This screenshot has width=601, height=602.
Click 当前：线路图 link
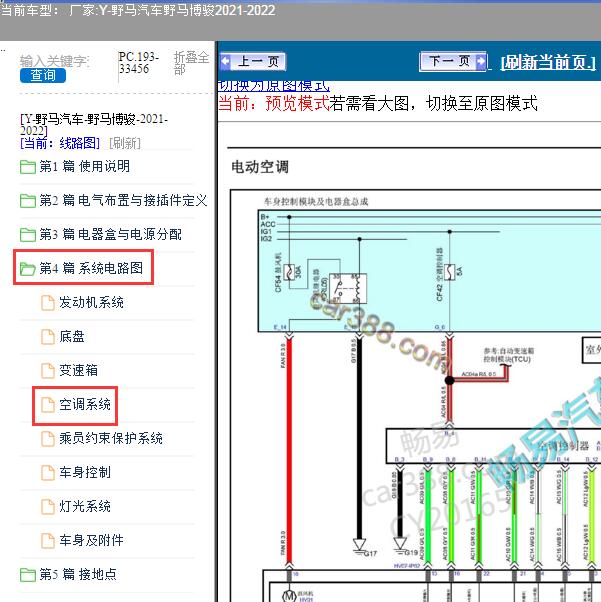point(60,144)
